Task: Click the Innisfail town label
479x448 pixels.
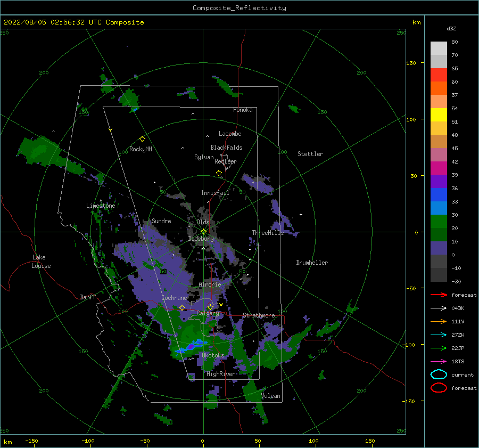Action: coord(215,193)
